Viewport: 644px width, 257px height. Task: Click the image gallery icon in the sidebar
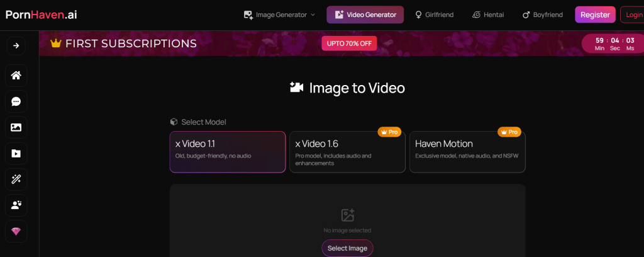16,127
